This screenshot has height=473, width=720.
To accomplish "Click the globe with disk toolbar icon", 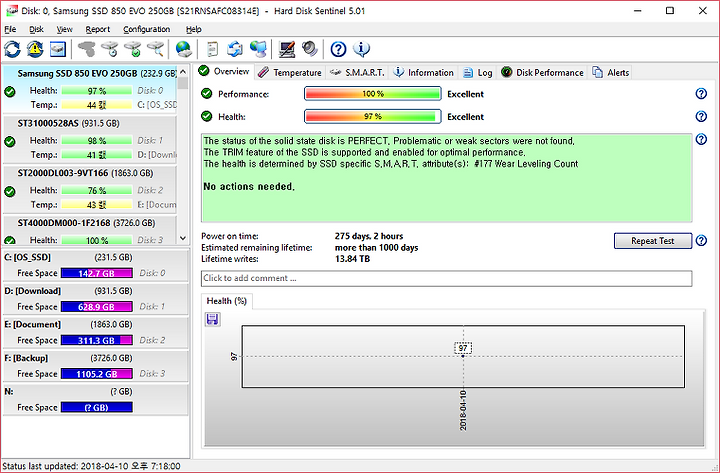I will [184, 49].
